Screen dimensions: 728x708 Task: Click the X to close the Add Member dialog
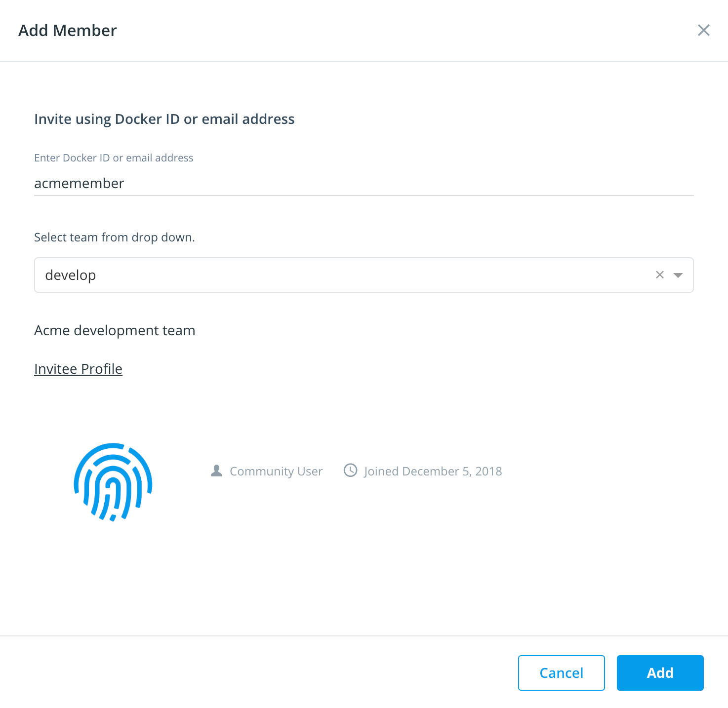(703, 30)
